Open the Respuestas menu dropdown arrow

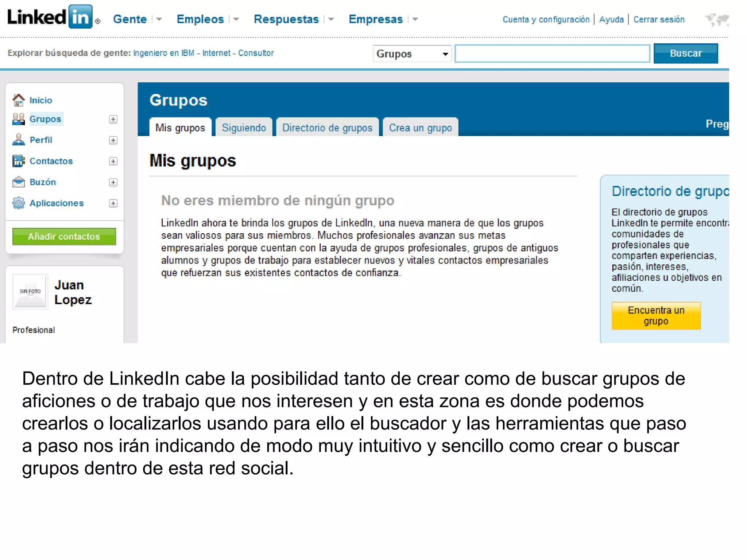pos(331,19)
